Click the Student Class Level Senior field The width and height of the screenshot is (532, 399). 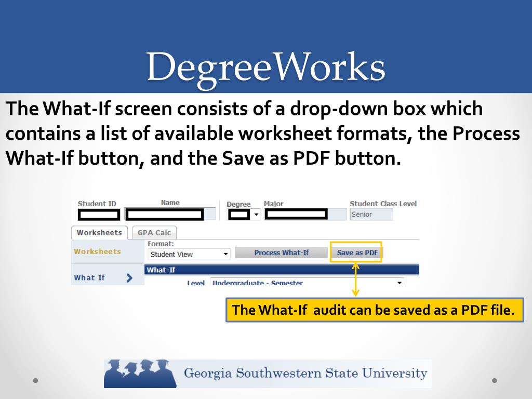click(371, 215)
